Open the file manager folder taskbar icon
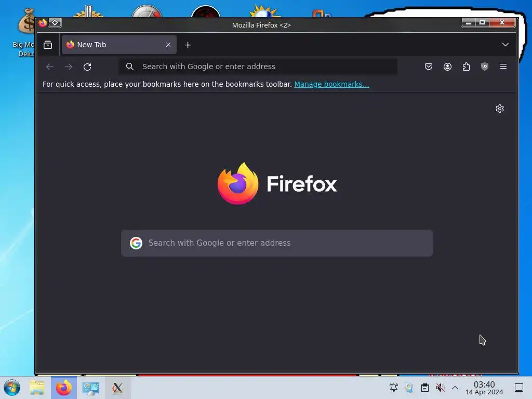532x399 pixels. 37,388
